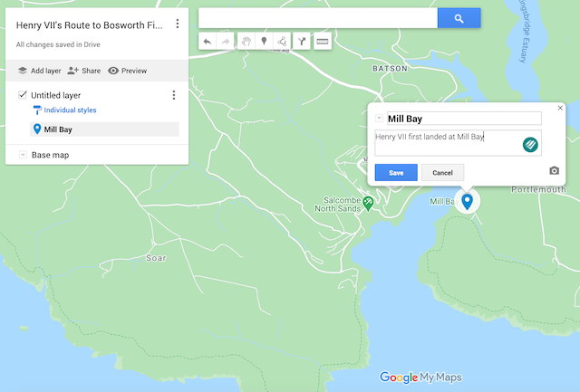Viewport: 580px width, 392px height.
Task: Click the Share button
Action: click(x=84, y=71)
